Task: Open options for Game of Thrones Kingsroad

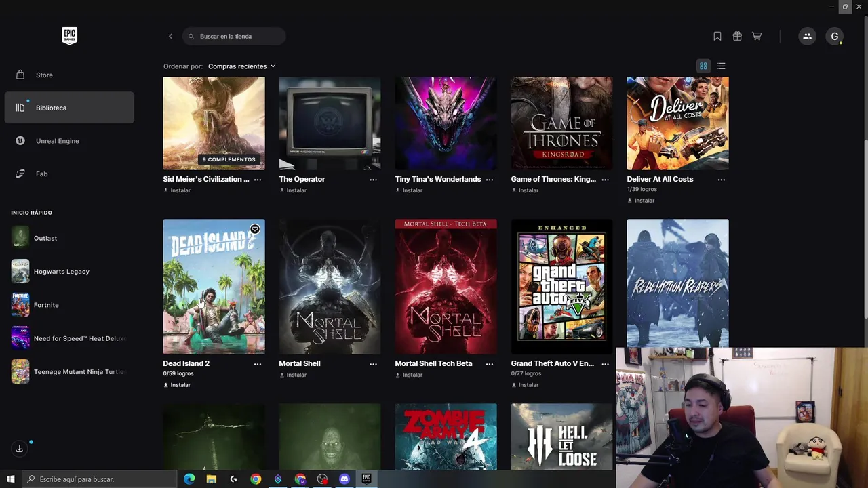Action: pos(606,180)
